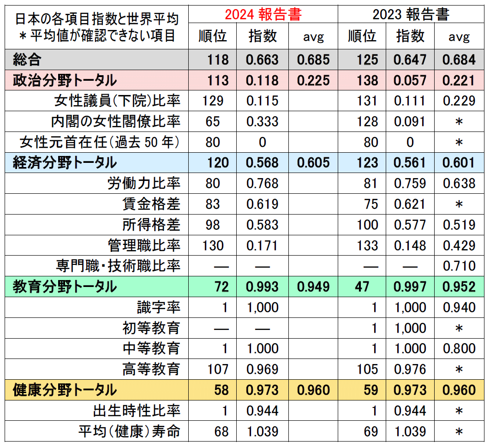Click the "0.638" avg cell

459,183
